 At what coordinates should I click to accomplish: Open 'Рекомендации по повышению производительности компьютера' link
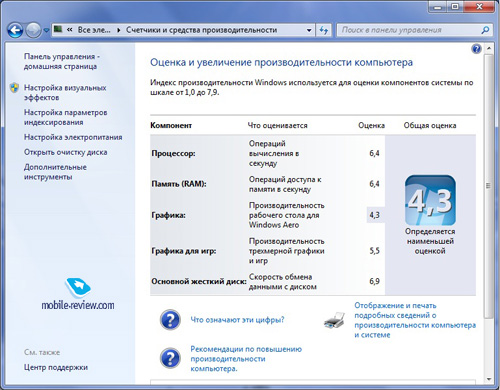(x=246, y=359)
